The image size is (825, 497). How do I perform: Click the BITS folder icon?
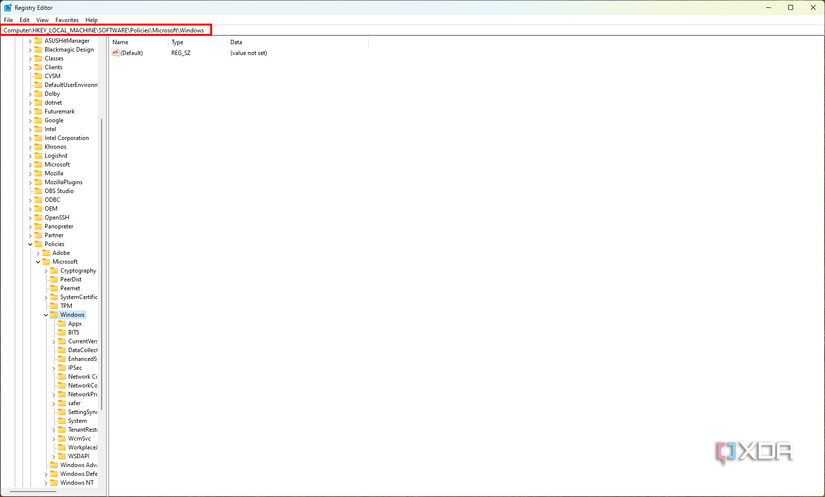(x=62, y=332)
